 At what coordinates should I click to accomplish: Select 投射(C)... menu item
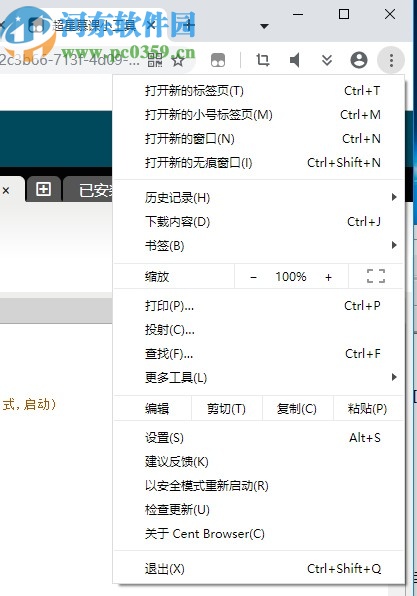(258, 330)
